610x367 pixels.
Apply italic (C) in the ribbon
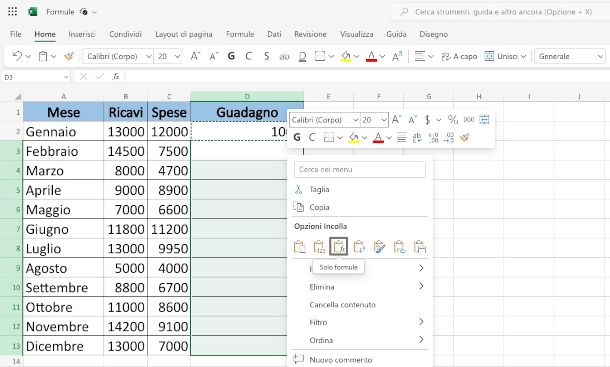[x=249, y=56]
